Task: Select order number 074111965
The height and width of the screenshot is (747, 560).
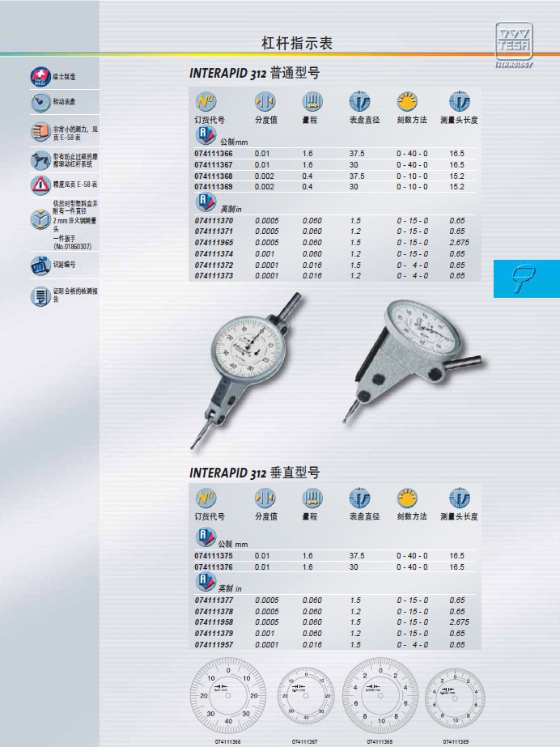Action: [x=214, y=243]
